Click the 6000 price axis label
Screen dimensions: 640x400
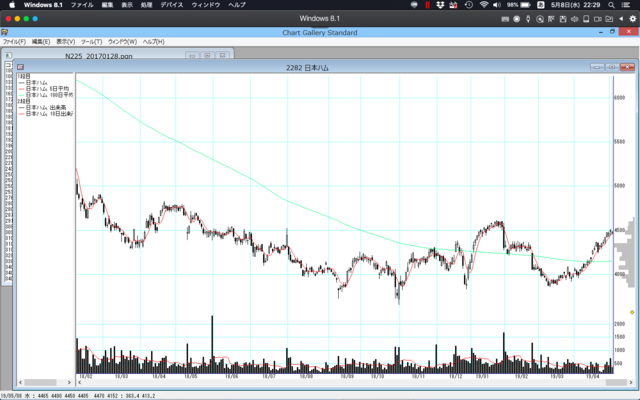[620, 98]
